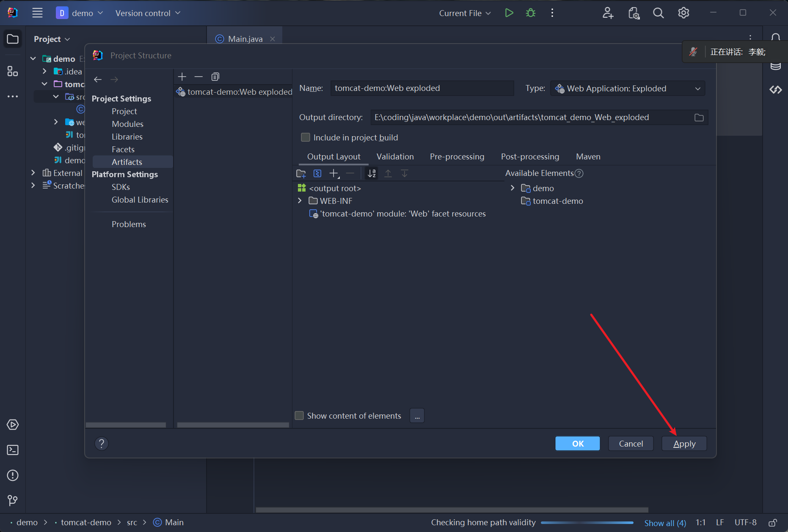This screenshot has width=788, height=532.
Task: Open the Terminal tool window
Action: tap(13, 450)
